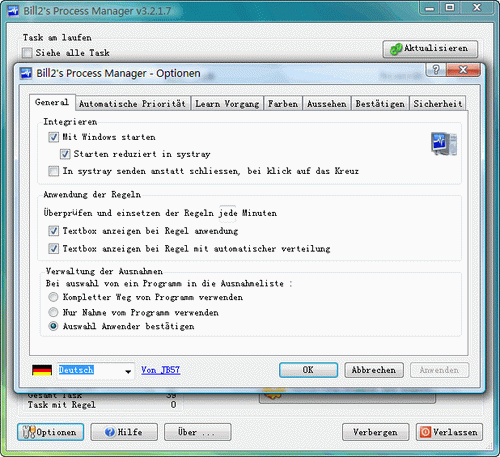Click the German flag icon
The height and width of the screenshot is (457, 500).
click(42, 370)
